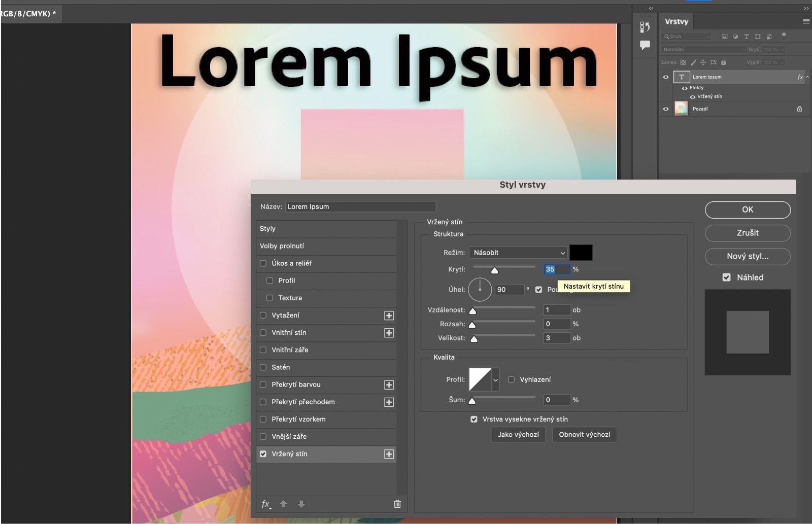Screen dimensions: 812x524
Task: Open the Násobit blend mode dropdown
Action: 518,252
